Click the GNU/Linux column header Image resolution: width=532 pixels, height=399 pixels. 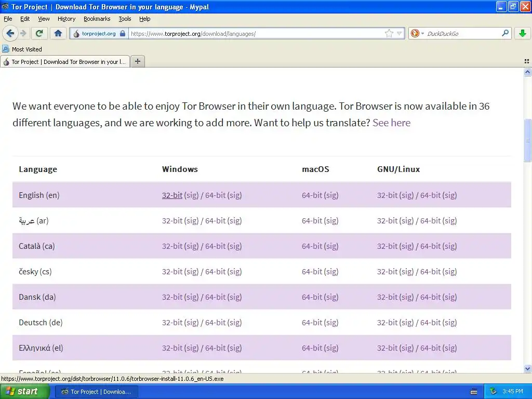(x=398, y=169)
